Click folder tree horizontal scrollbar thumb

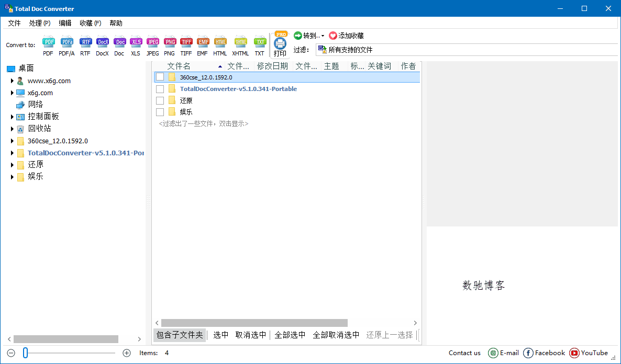66,339
